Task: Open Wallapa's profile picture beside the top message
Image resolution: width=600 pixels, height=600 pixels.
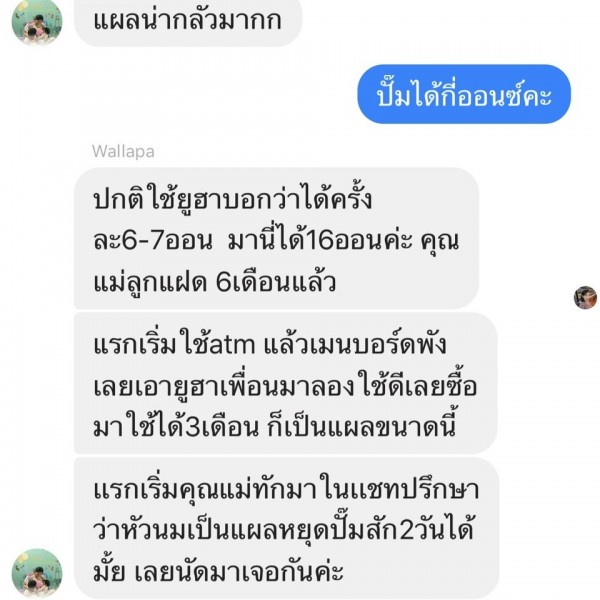Action: 37,22
